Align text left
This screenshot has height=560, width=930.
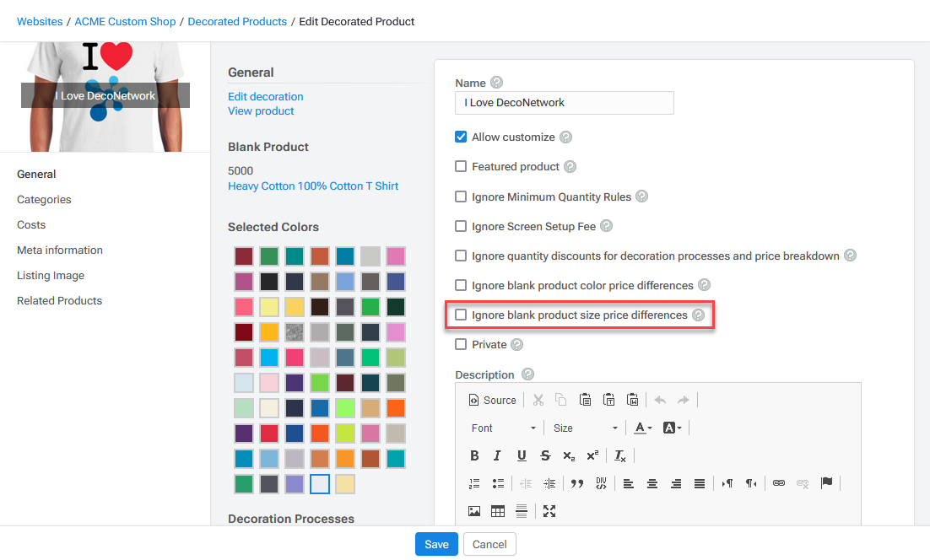click(x=629, y=483)
